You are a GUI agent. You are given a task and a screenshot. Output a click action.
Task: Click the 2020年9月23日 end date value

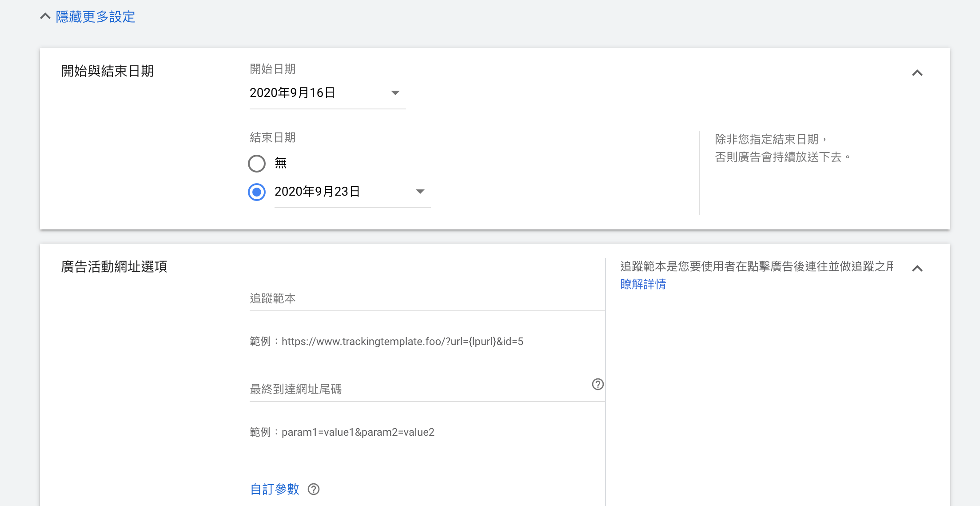click(x=317, y=192)
